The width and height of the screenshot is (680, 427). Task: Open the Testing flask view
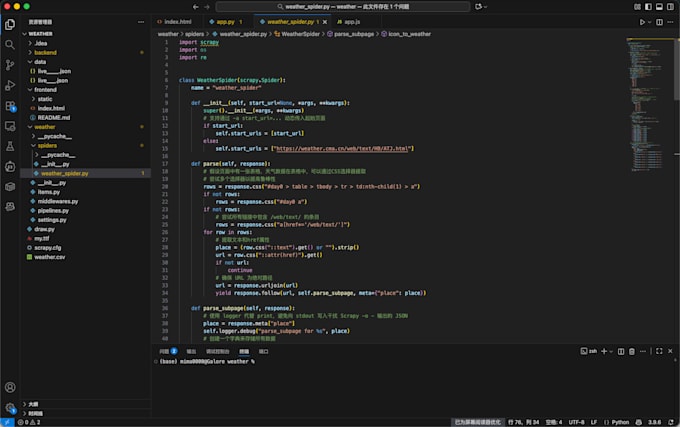click(10, 147)
